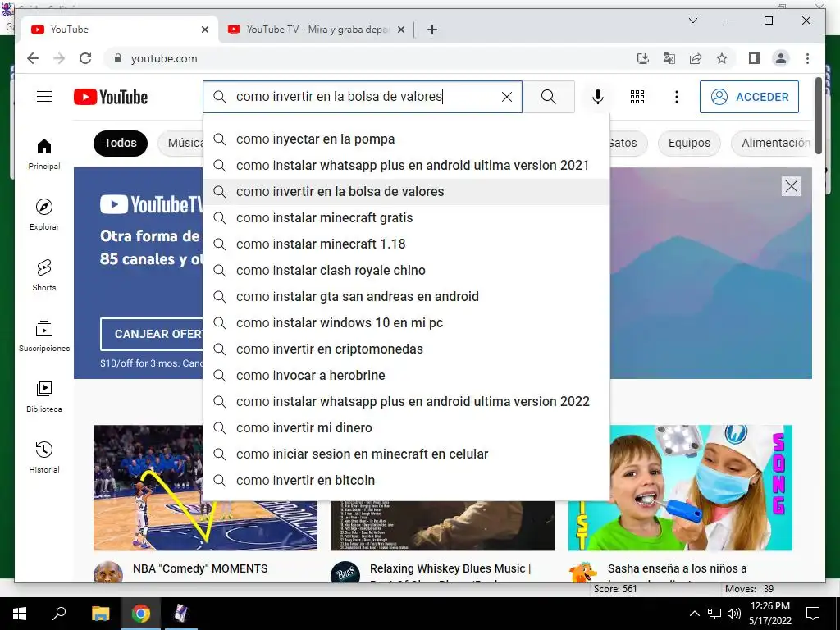The height and width of the screenshot is (630, 840).
Task: Open Historial in the sidebar
Action: pyautogui.click(x=44, y=457)
